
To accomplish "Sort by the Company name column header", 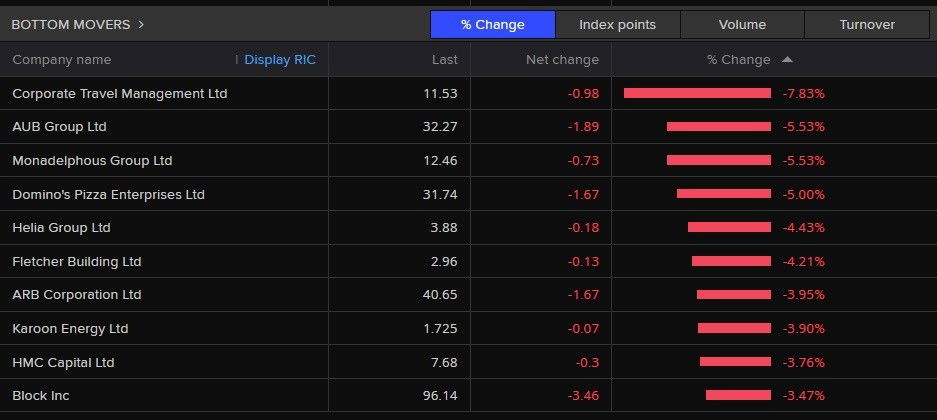I will [x=62, y=60].
